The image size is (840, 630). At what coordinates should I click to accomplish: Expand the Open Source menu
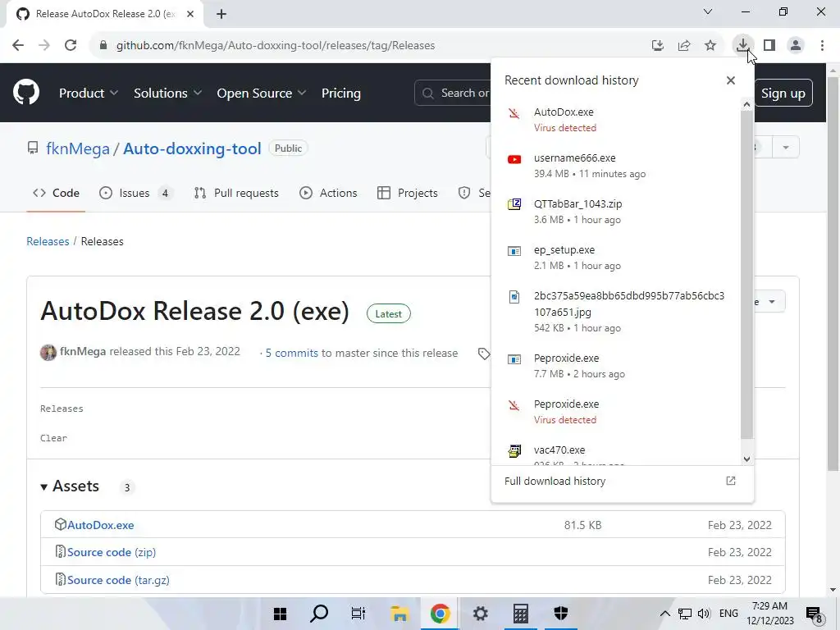(x=262, y=94)
